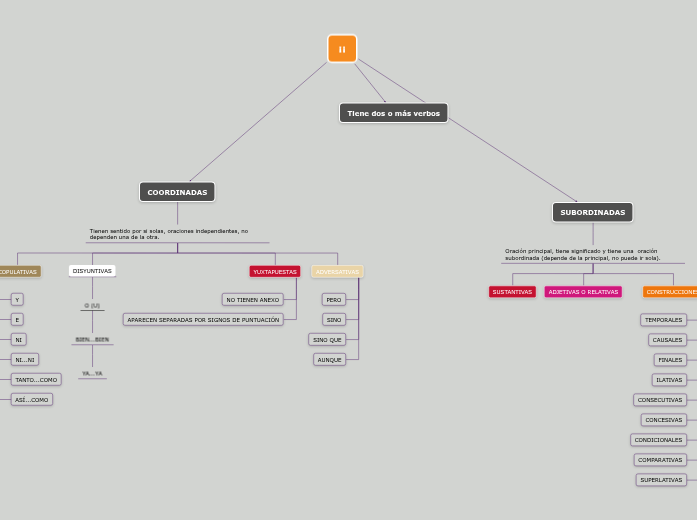This screenshot has height=520, width=697.
Task: Click the orange root node icon
Action: pos(342,49)
